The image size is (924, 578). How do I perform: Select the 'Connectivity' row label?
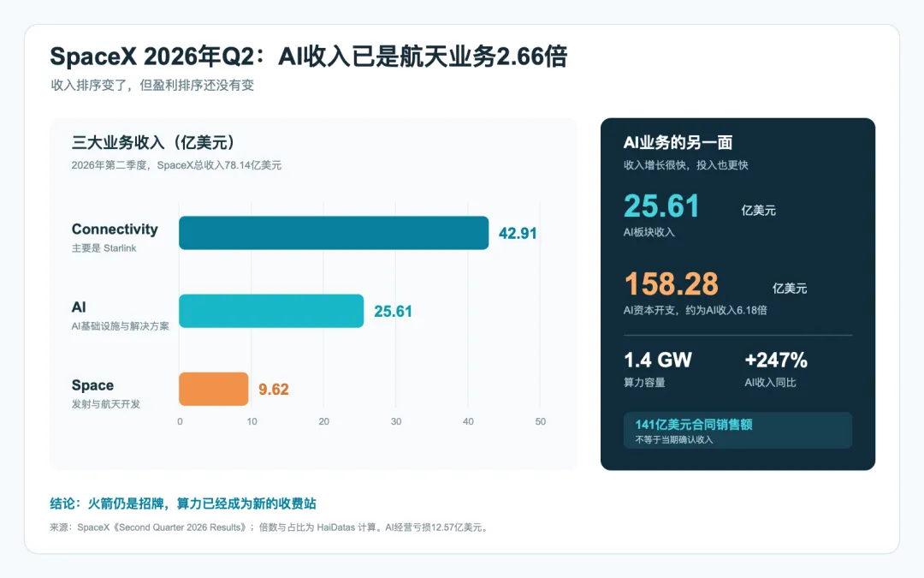point(115,229)
